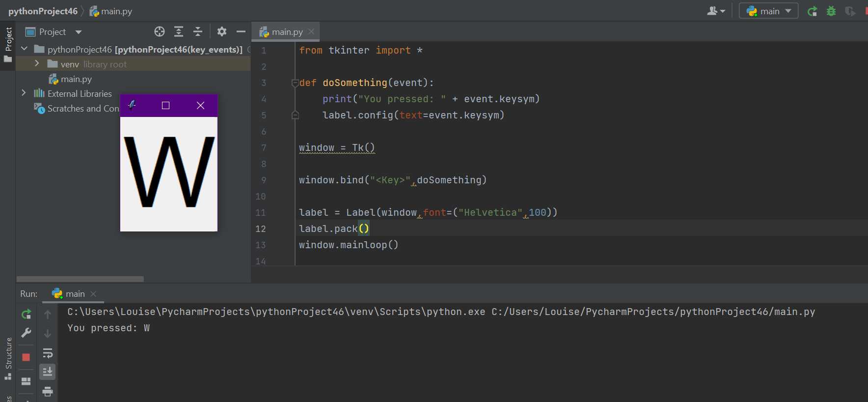Select Scratches and Consoles in the tree
Screen dimensions: 868x402
[x=76, y=109]
